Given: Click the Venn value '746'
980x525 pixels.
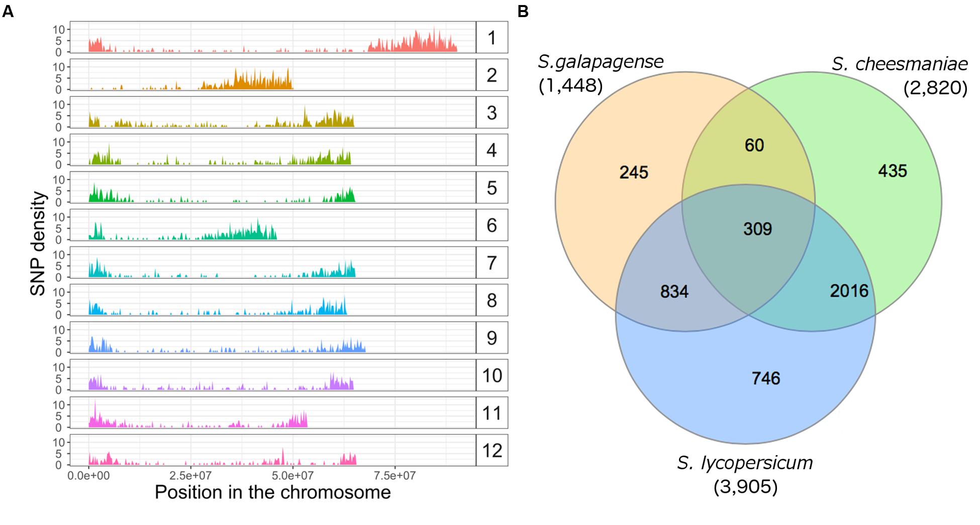Looking at the screenshot, I should pos(766,378).
